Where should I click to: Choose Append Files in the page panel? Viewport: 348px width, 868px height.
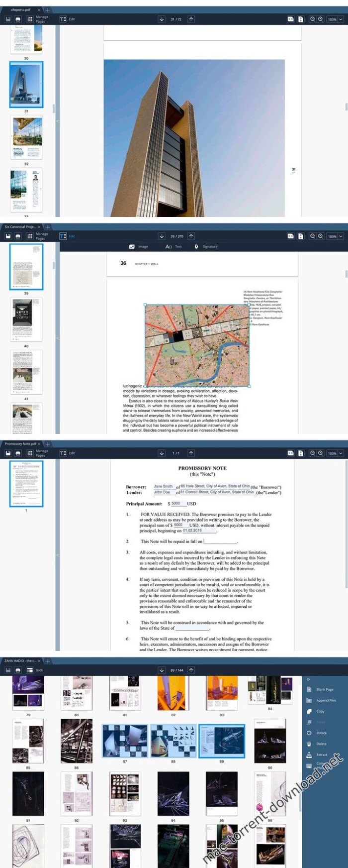click(x=326, y=700)
